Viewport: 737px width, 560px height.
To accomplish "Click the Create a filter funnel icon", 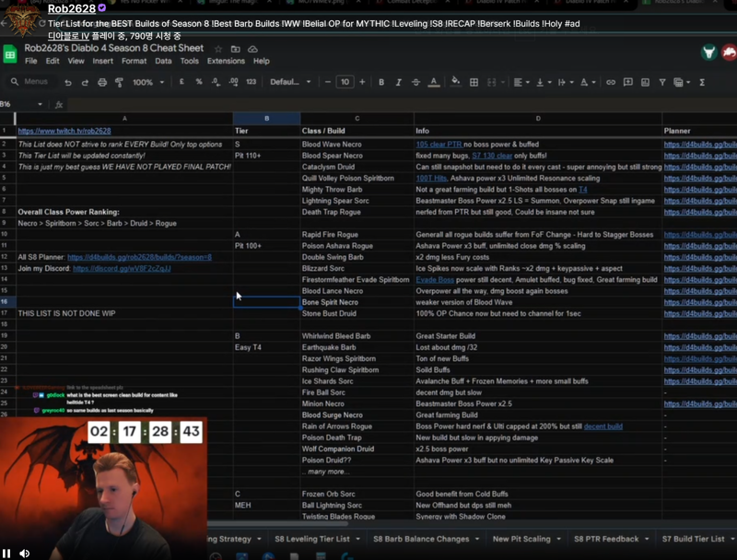I will [x=662, y=82].
